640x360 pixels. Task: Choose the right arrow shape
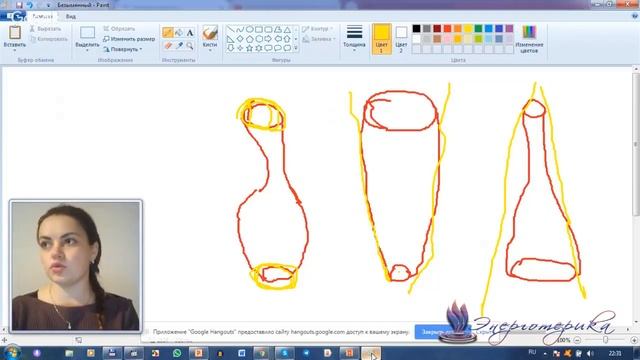click(268, 39)
